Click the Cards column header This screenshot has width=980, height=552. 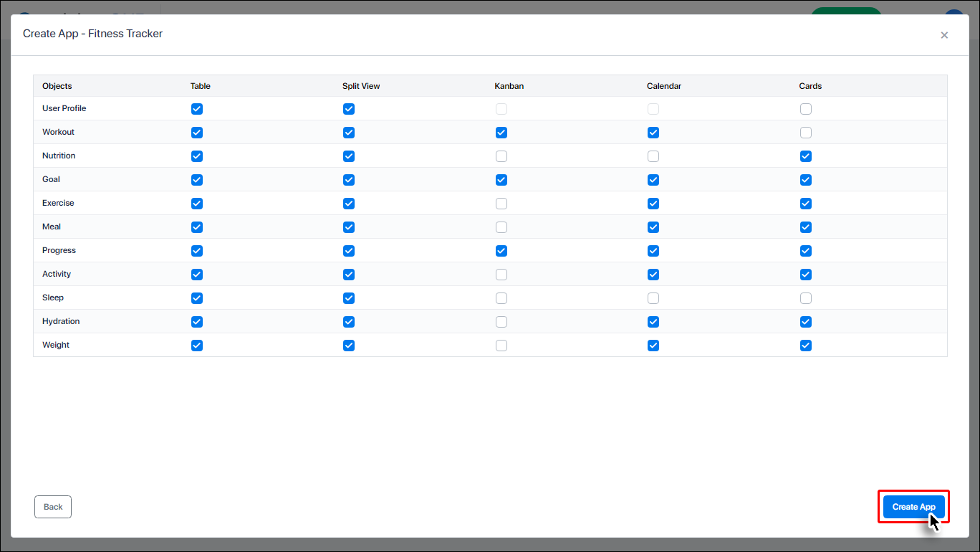tap(810, 86)
